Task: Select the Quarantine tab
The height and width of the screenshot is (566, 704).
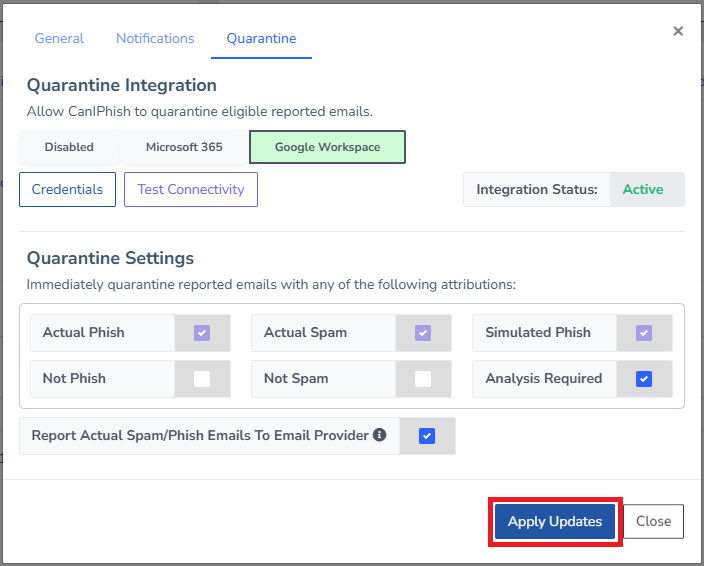Action: (x=261, y=39)
